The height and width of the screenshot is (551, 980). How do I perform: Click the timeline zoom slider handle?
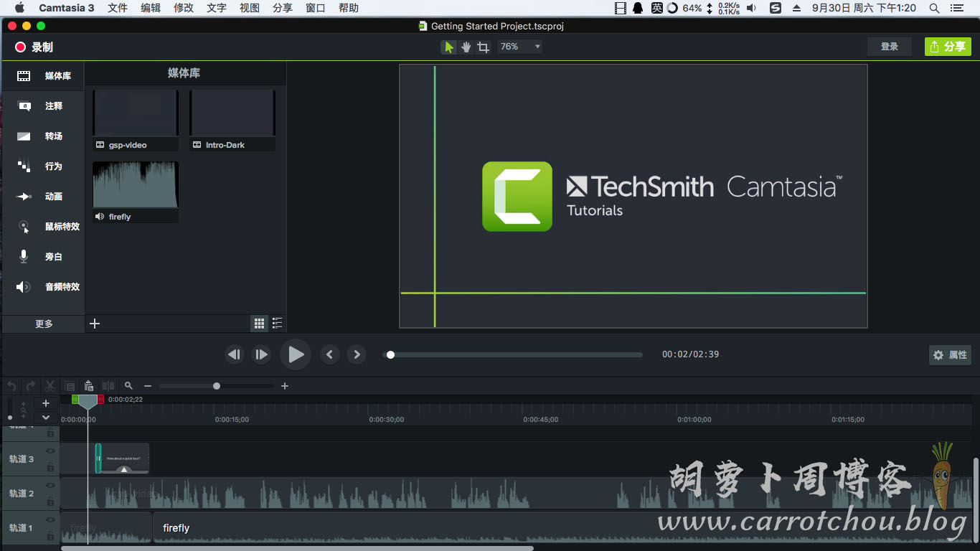217,386
